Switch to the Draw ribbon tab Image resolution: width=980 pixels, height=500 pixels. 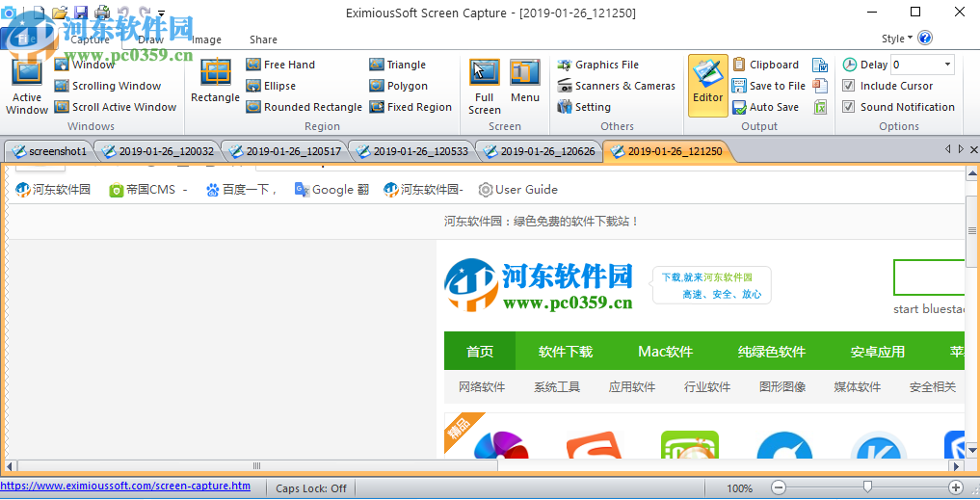coord(150,39)
